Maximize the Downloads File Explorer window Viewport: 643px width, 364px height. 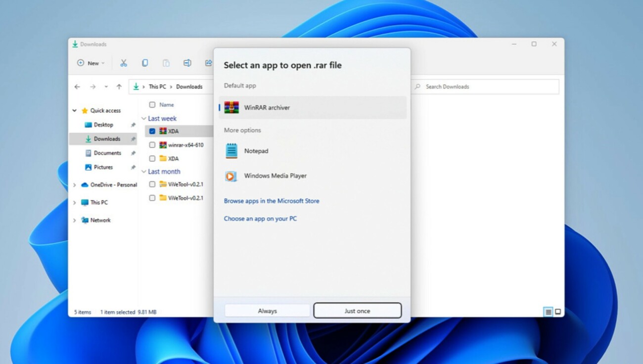pyautogui.click(x=534, y=44)
